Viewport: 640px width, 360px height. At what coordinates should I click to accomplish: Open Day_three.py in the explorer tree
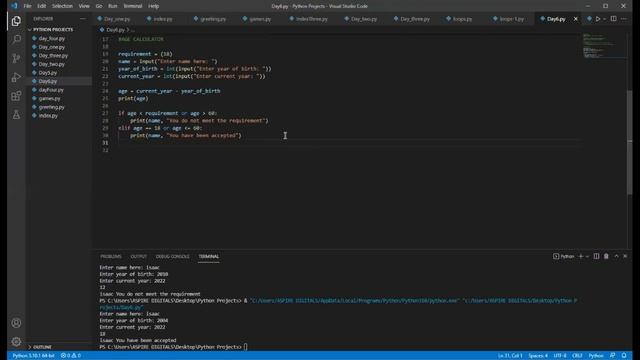click(x=53, y=56)
